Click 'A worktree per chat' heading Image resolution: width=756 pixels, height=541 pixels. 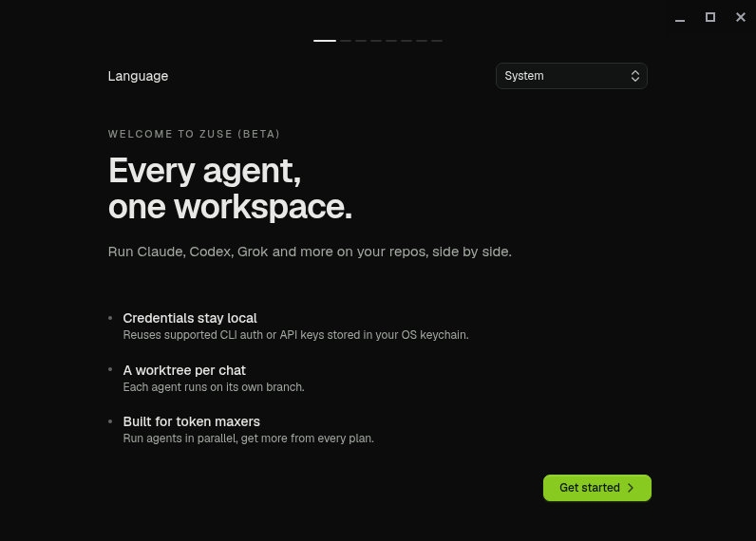click(184, 370)
